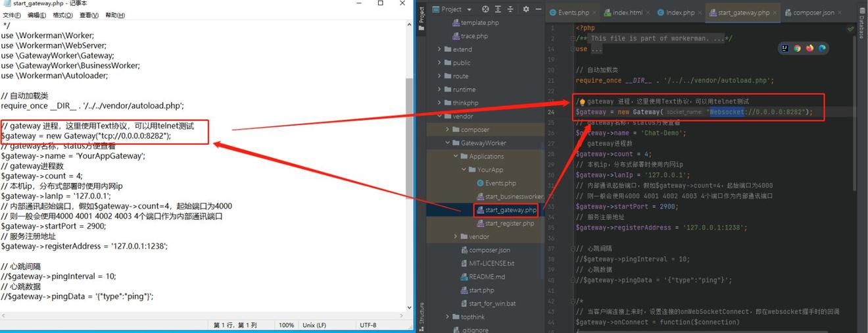Viewport: 868px width, 333px height.
Task: Click the locate/select opened file icon
Action: coord(485,9)
